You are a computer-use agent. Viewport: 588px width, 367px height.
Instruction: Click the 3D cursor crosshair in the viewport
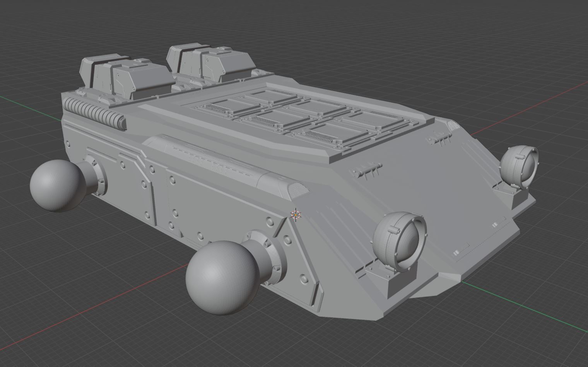pyautogui.click(x=296, y=215)
